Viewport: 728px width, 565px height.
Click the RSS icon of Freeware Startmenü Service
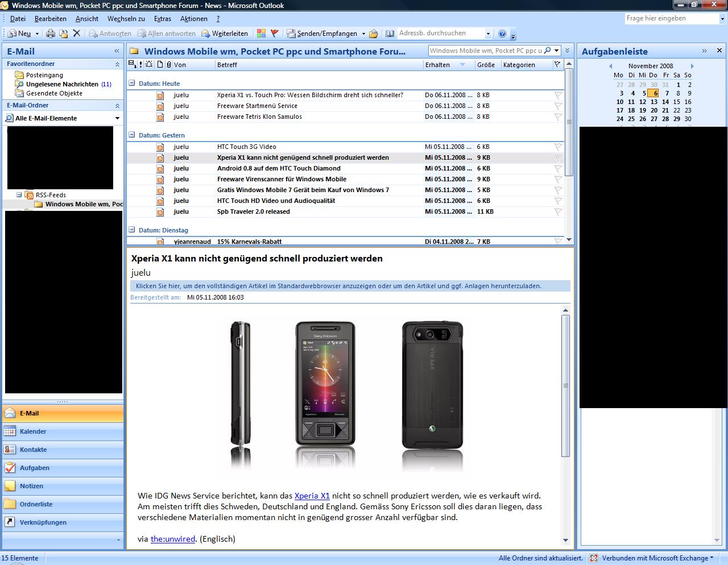(160, 106)
